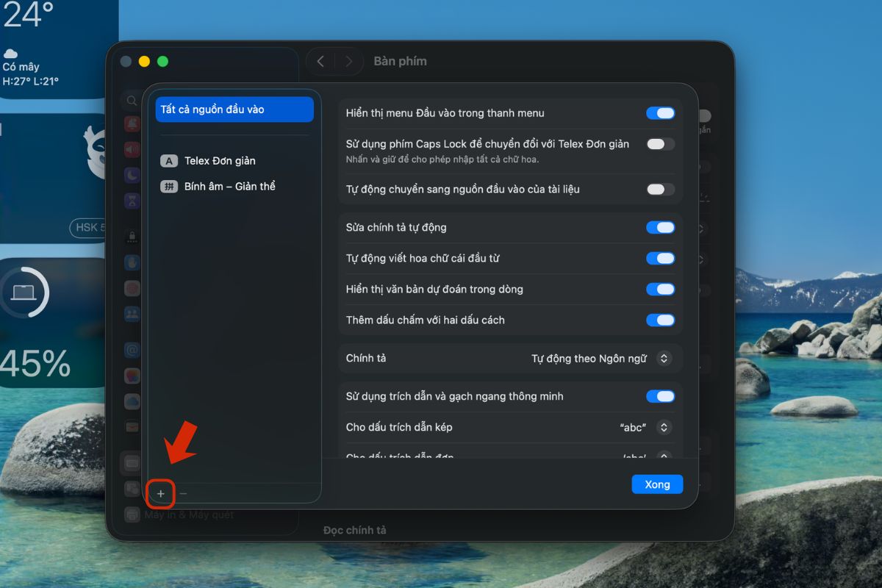Go forward in the Bàn phím settings window

tap(348, 62)
